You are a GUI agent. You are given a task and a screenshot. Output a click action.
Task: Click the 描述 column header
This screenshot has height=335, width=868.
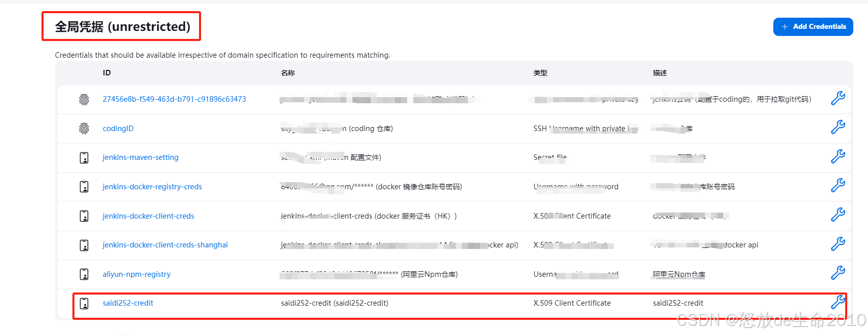660,73
